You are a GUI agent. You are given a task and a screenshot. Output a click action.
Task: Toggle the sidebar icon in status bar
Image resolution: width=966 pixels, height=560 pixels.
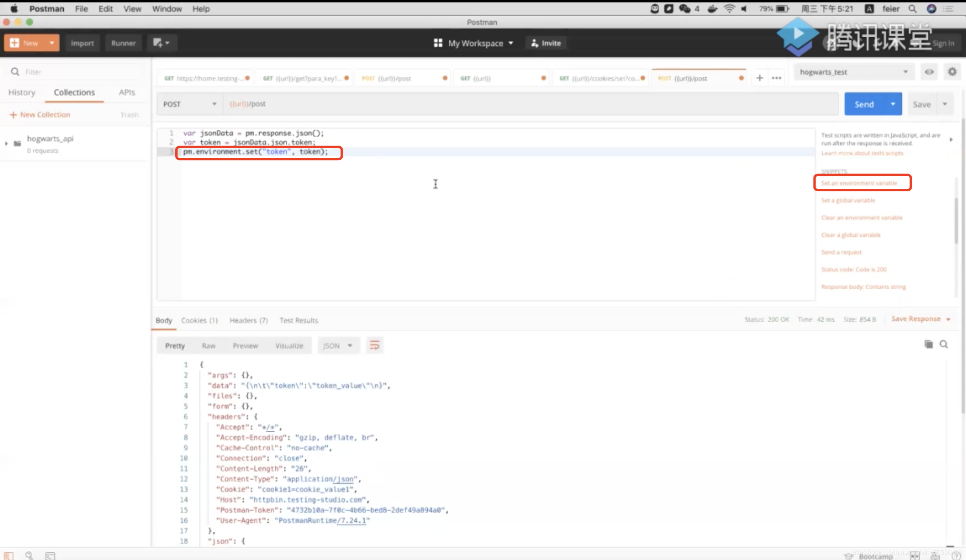coord(9,556)
